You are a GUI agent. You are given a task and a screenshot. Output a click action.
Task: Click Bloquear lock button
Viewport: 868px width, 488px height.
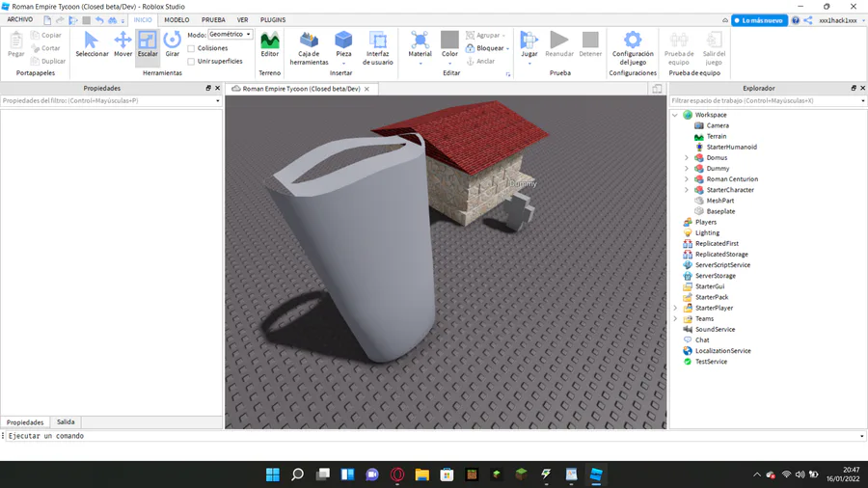coord(487,48)
